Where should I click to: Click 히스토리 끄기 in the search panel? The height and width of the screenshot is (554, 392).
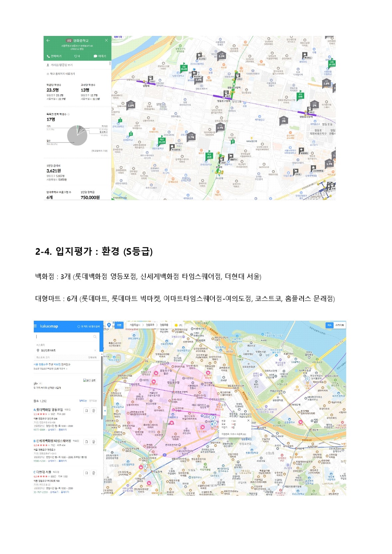point(43,357)
